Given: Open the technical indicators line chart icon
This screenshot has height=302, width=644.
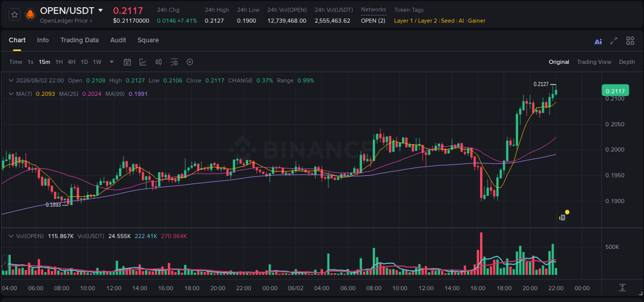Looking at the screenshot, I should (x=143, y=62).
